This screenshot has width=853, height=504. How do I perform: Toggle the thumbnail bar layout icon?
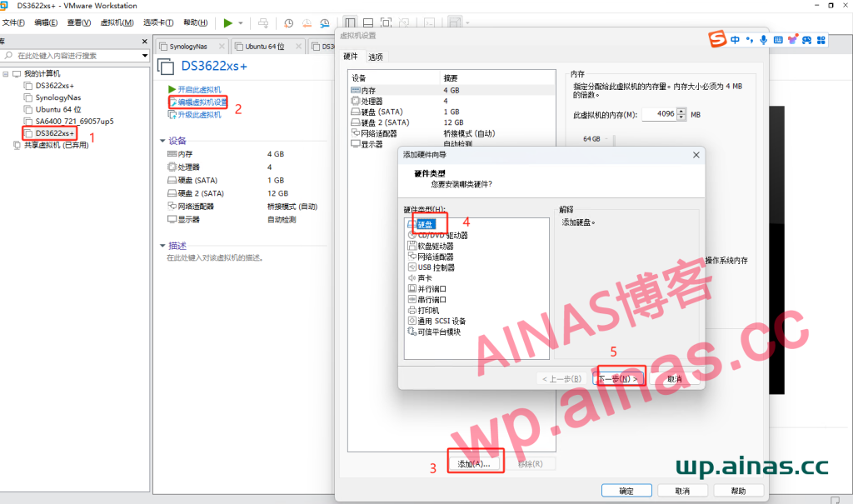[368, 22]
